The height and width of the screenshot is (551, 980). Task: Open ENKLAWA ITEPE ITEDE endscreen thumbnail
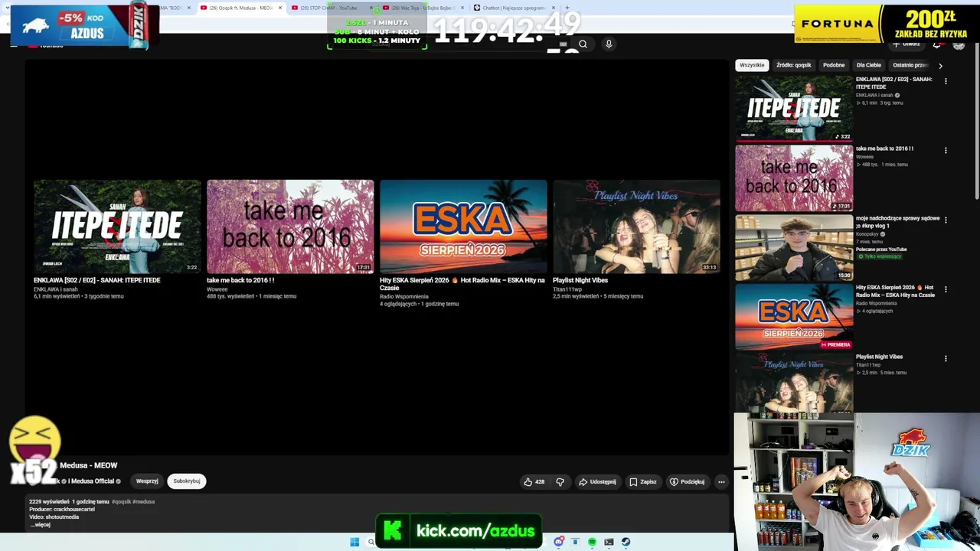click(x=117, y=227)
